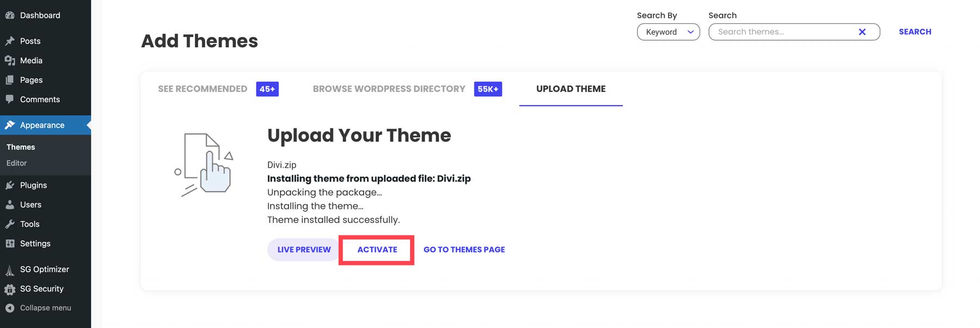Click the SEARCH button

915,32
